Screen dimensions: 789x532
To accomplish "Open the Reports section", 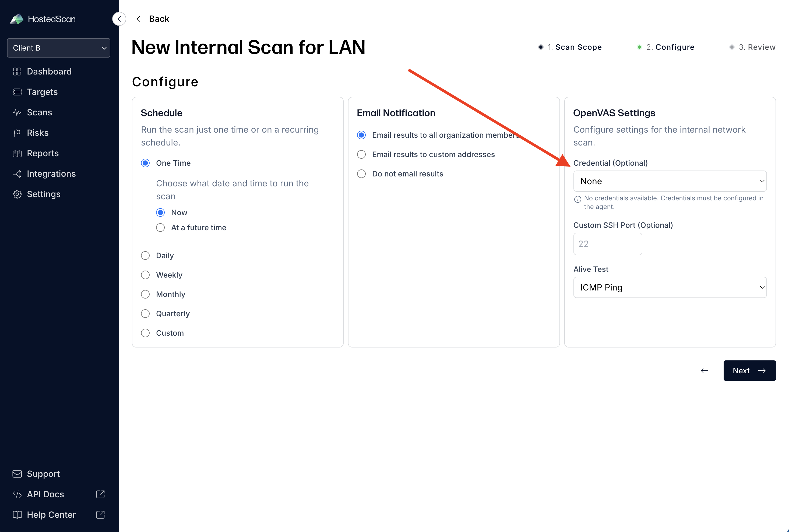I will tap(43, 153).
